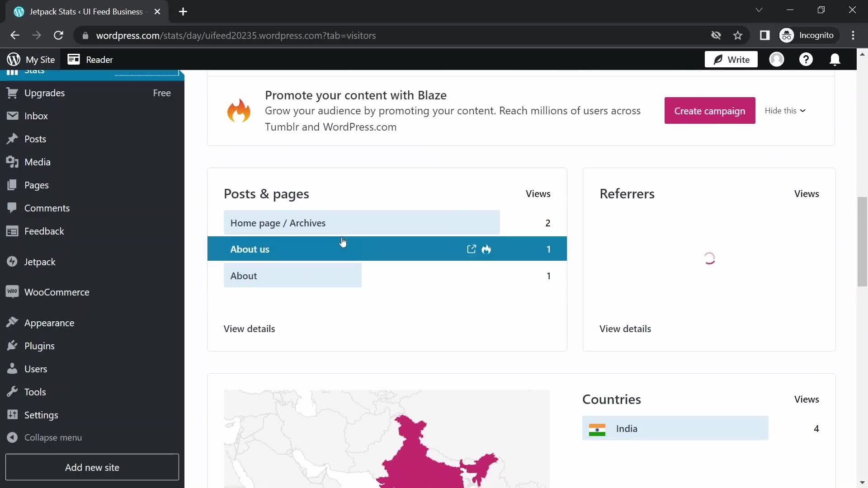Click the page vertical scrollbar thumb
Image resolution: width=868 pixels, height=488 pixels.
862,242
